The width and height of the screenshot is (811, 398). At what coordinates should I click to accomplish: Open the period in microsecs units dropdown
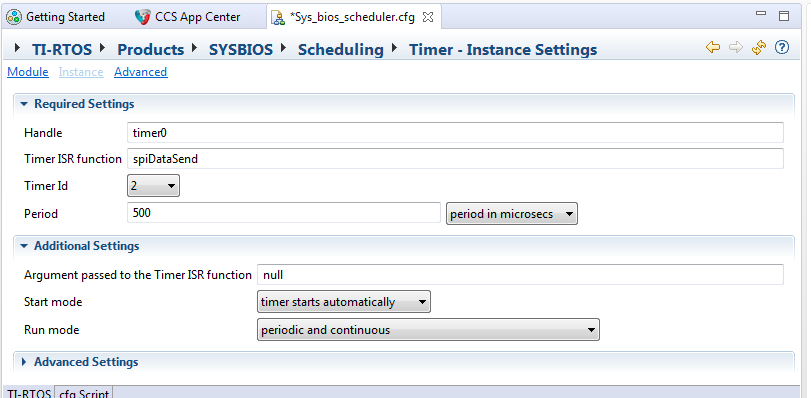pyautogui.click(x=512, y=214)
